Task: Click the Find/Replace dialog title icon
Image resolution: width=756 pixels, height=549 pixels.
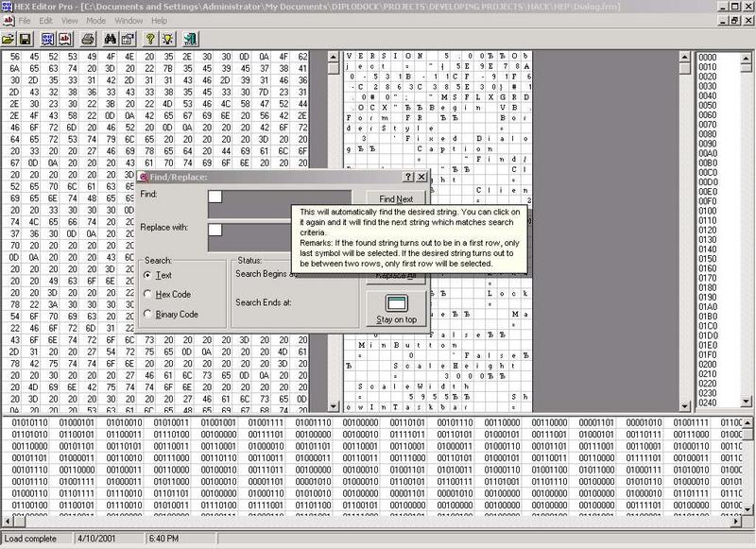Action: (144, 177)
